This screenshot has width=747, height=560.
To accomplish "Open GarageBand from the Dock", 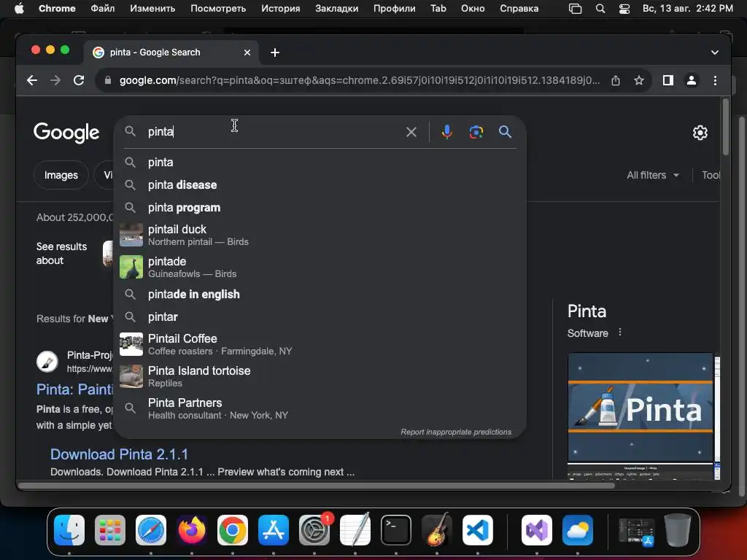I will (x=437, y=530).
